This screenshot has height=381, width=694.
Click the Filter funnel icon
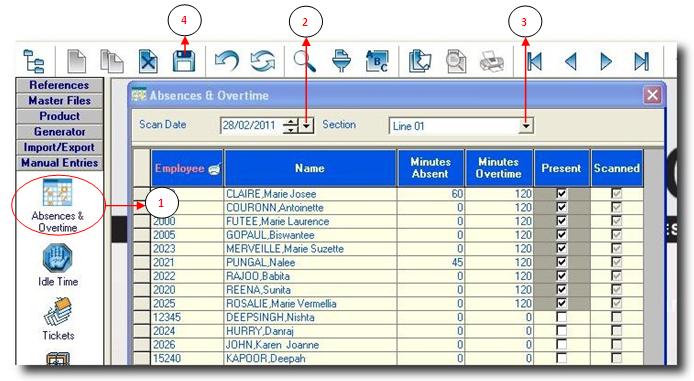341,61
